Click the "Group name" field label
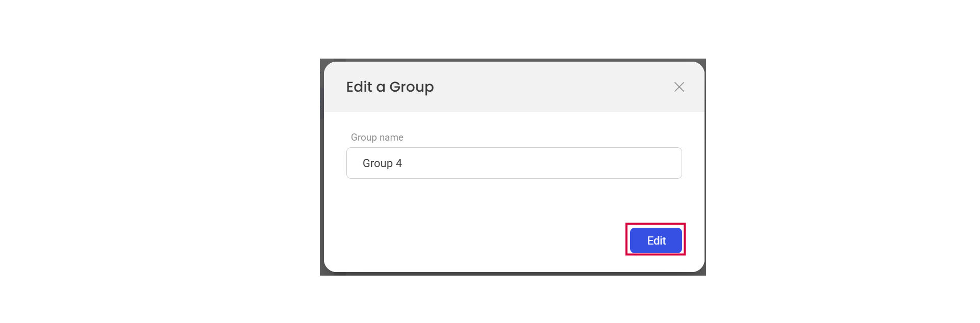Image resolution: width=980 pixels, height=323 pixels. [x=377, y=138]
